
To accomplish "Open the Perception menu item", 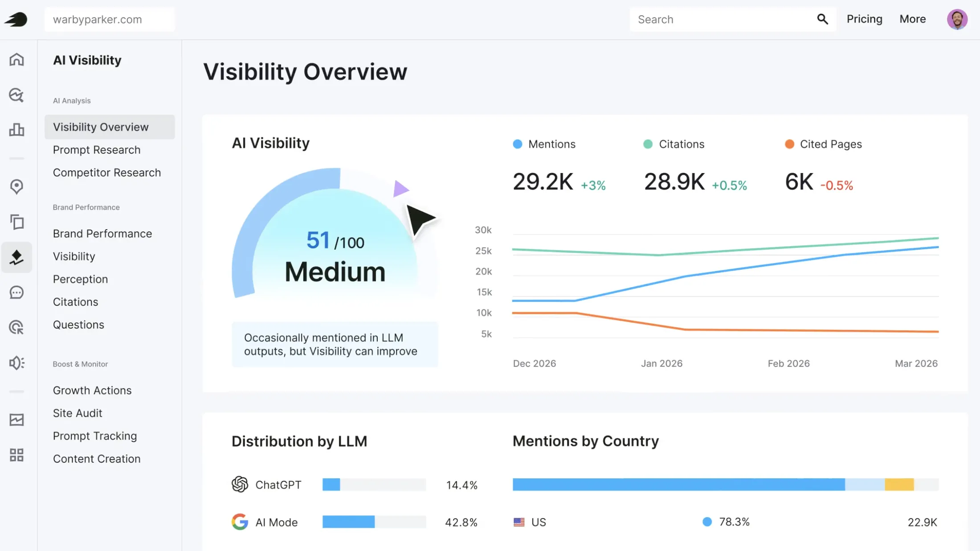I will (80, 279).
